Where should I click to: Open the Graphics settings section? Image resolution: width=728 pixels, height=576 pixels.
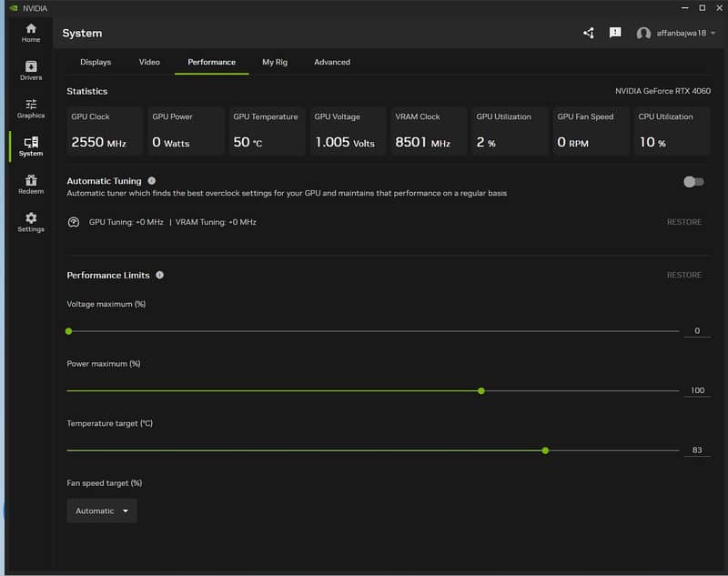(31, 108)
